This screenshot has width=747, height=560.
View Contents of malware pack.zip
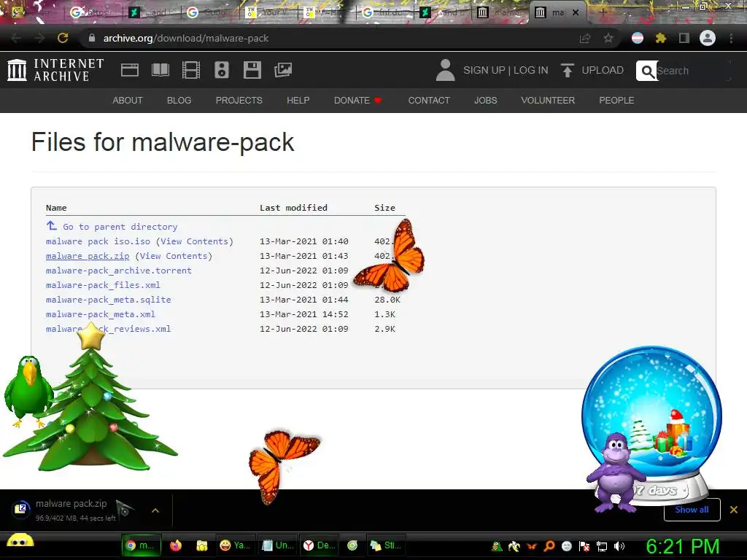pyautogui.click(x=174, y=256)
